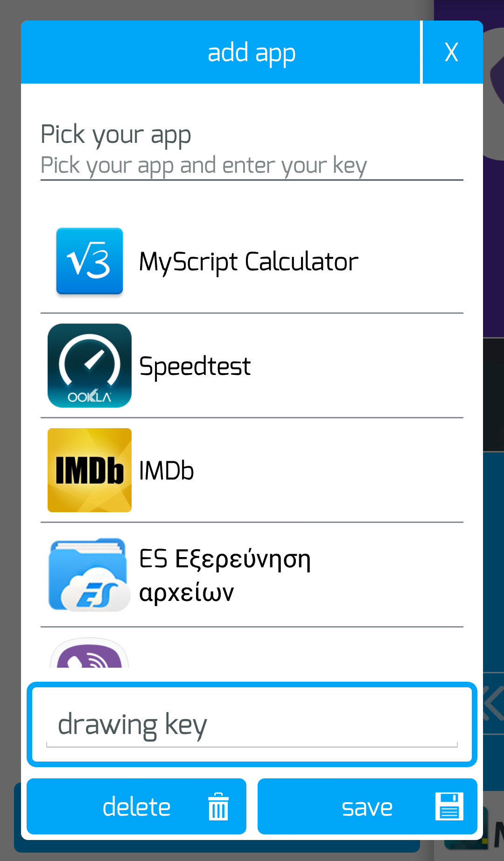Tap the floppy disk save icon

tap(449, 806)
